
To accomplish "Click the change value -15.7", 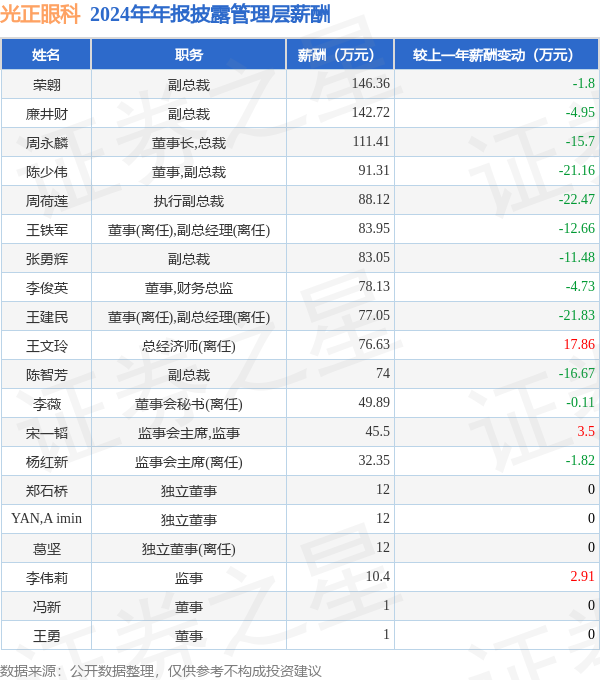I will tap(580, 141).
